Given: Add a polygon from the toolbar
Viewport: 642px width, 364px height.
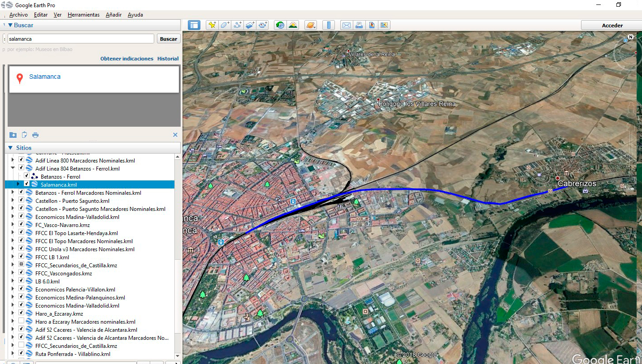Looking at the screenshot, I should [225, 25].
